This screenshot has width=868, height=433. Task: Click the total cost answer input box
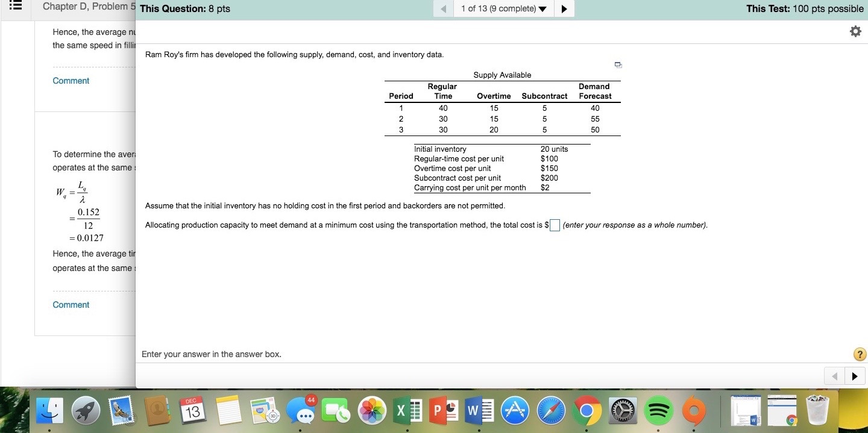coord(554,225)
